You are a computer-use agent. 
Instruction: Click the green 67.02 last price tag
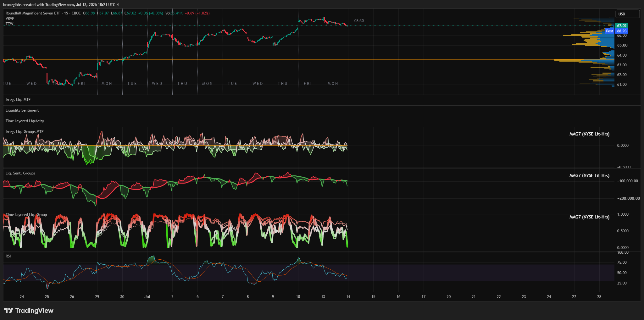(x=622, y=26)
